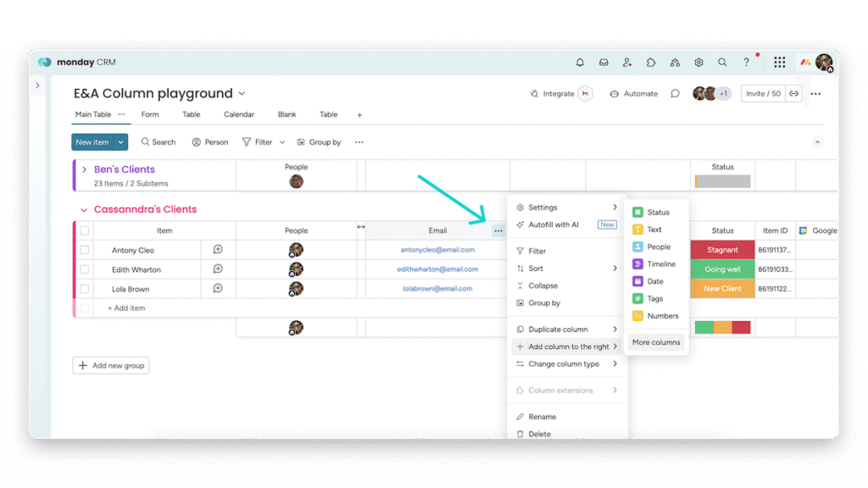Select Autofill with AI
The height and width of the screenshot is (488, 868).
(x=567, y=225)
